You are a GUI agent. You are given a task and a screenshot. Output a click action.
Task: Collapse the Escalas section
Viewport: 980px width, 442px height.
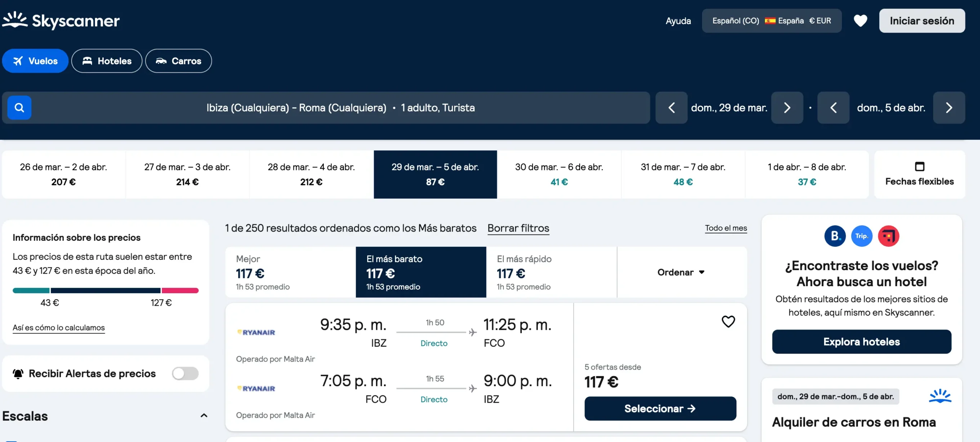[204, 416]
